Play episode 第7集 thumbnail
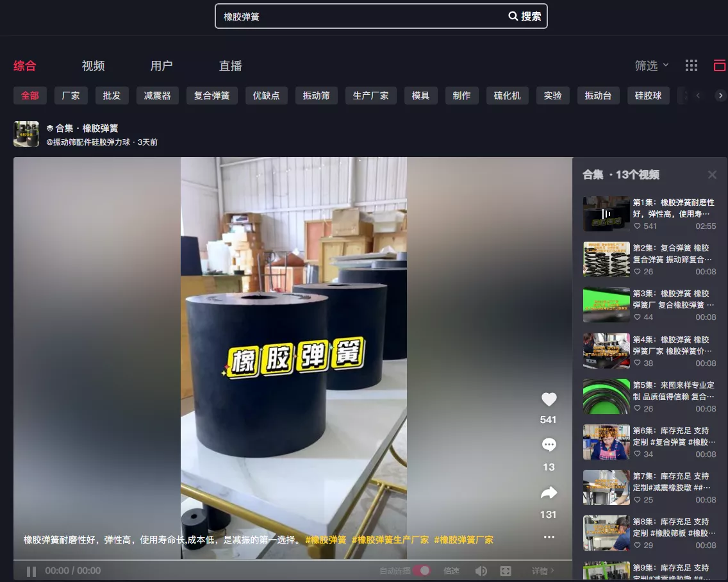The image size is (728, 582). (x=606, y=487)
